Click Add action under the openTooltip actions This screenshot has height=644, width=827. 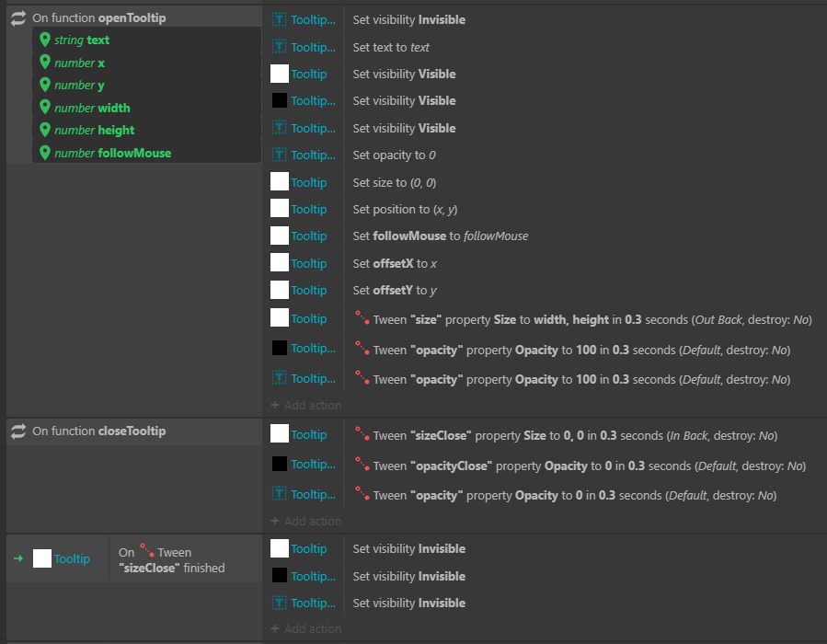pyautogui.click(x=305, y=405)
